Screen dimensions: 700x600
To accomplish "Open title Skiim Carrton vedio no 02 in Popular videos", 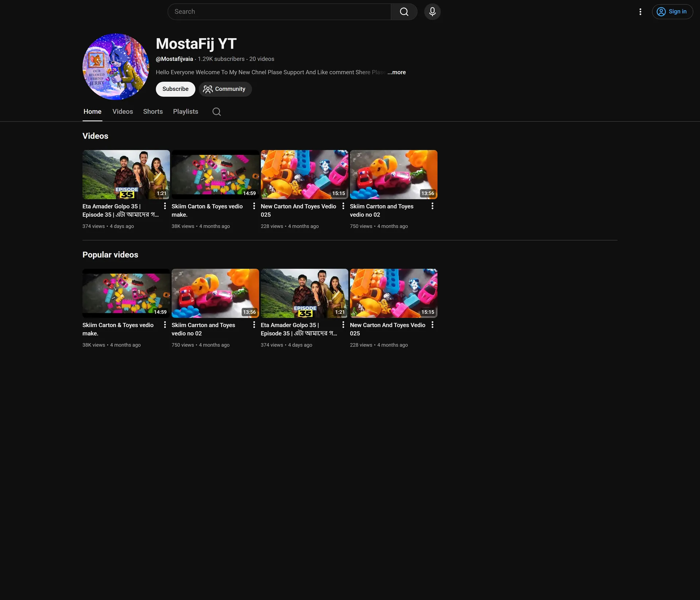I will [x=203, y=329].
